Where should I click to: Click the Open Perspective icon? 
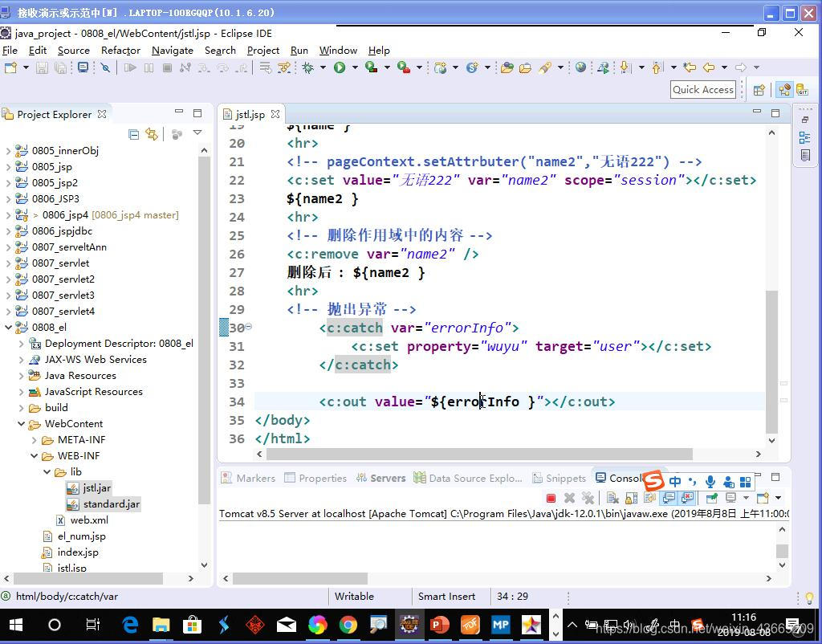click(x=759, y=90)
